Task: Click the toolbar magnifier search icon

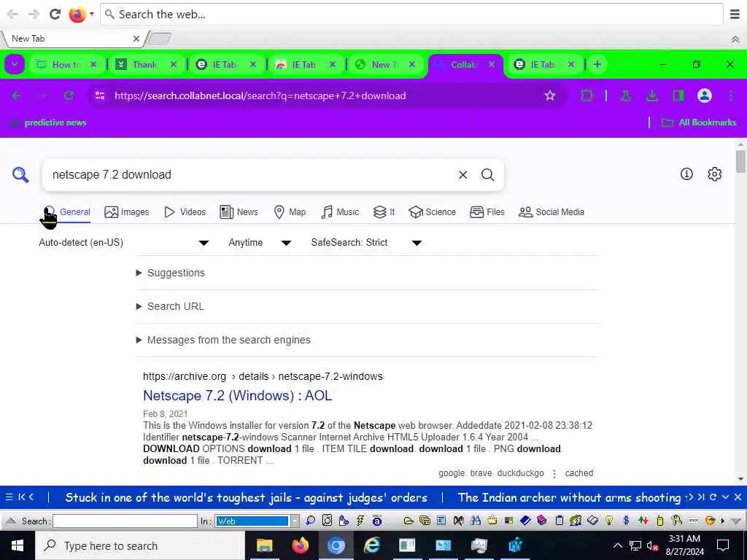Action: coord(310,521)
